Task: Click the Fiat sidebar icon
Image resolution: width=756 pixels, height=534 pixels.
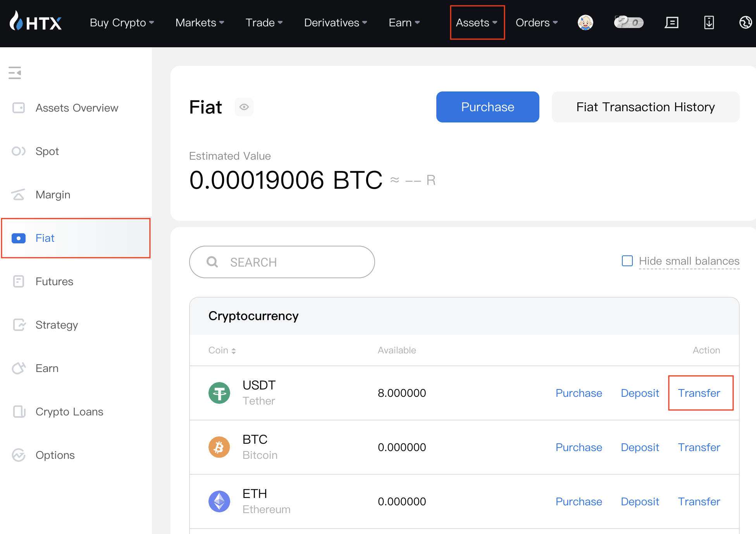Action: point(18,238)
